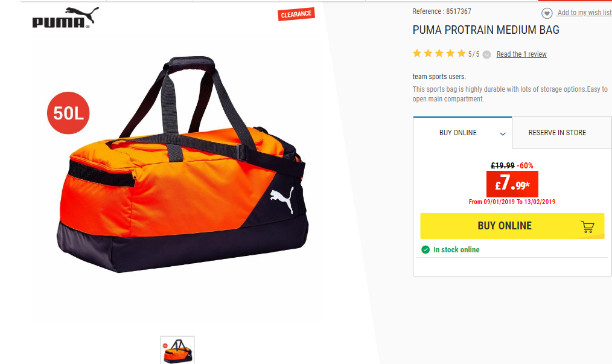The image size is (612, 364).
Task: Click the red 50L capacity badge
Action: pyautogui.click(x=68, y=113)
